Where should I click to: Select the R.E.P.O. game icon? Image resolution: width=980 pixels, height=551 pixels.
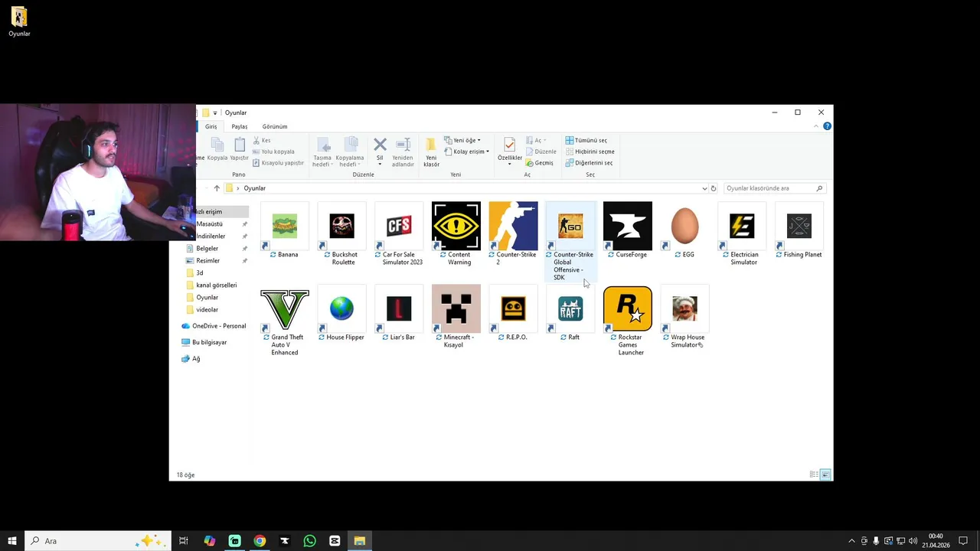point(514,308)
